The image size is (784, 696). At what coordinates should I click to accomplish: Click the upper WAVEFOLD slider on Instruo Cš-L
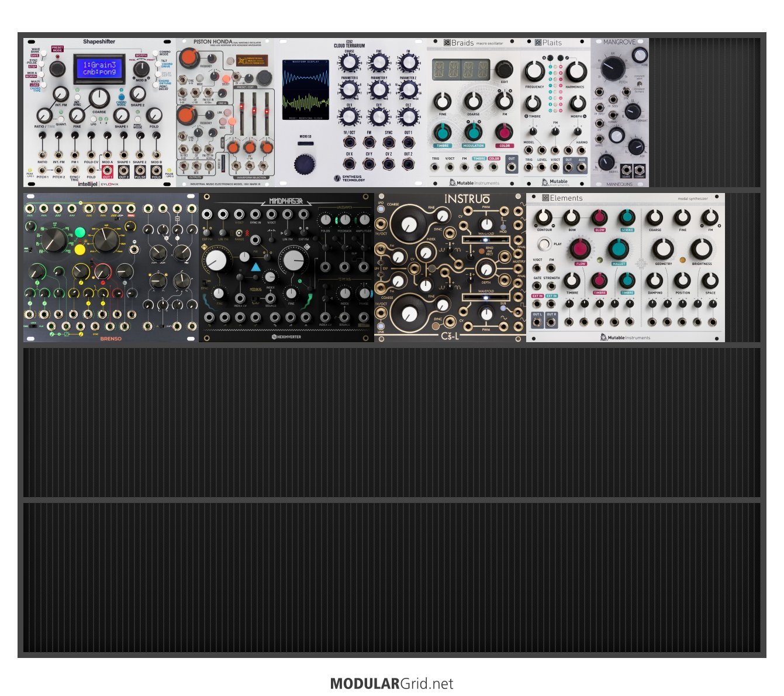(x=485, y=240)
